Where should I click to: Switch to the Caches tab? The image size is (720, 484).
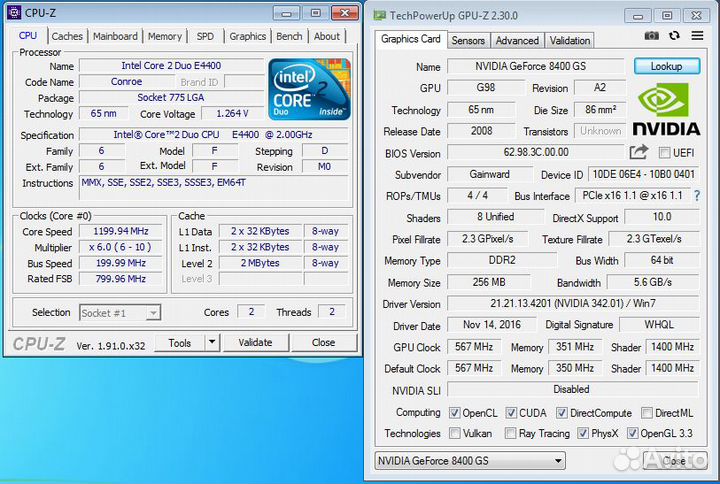pyautogui.click(x=67, y=36)
